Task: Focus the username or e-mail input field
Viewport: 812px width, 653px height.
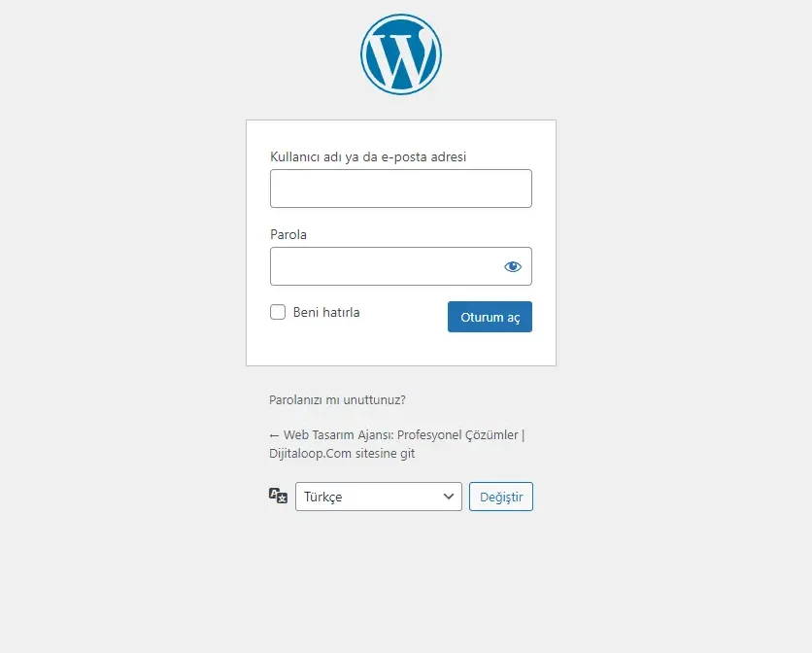Action: (x=401, y=189)
